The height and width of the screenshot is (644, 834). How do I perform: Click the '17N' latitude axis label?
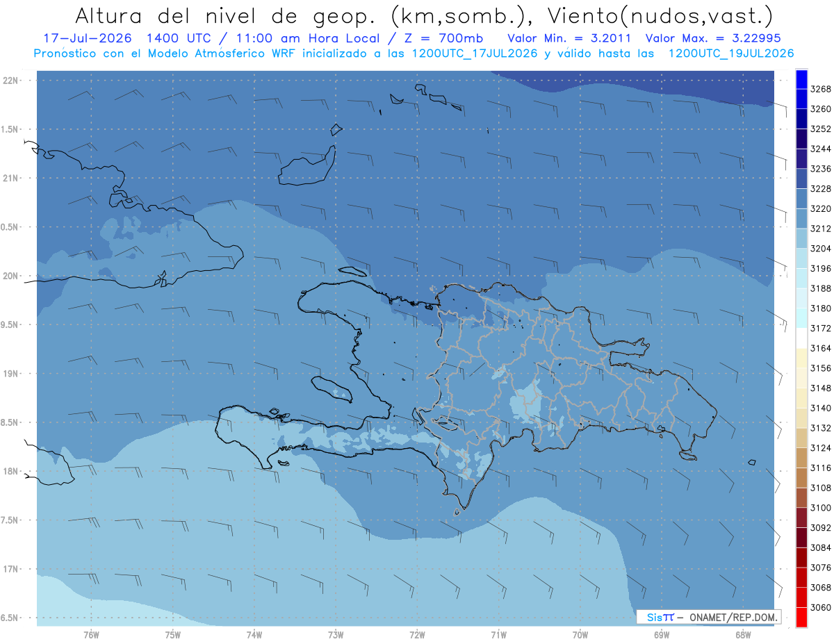click(10, 569)
